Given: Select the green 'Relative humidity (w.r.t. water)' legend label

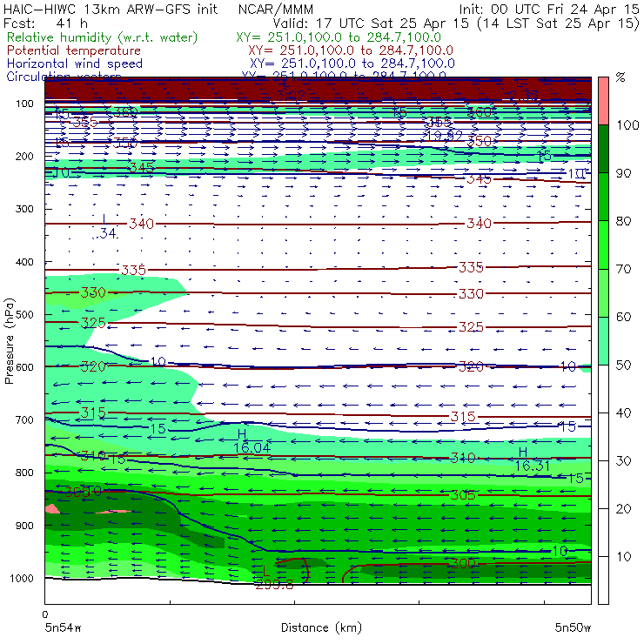Looking at the screenshot, I should (103, 37).
